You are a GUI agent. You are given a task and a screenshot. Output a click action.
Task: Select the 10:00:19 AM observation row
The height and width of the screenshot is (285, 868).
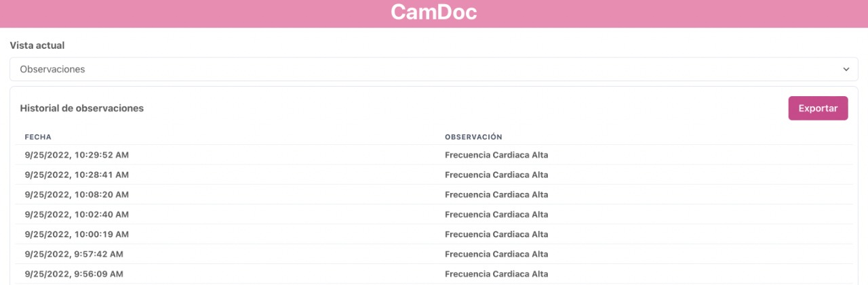434,234
